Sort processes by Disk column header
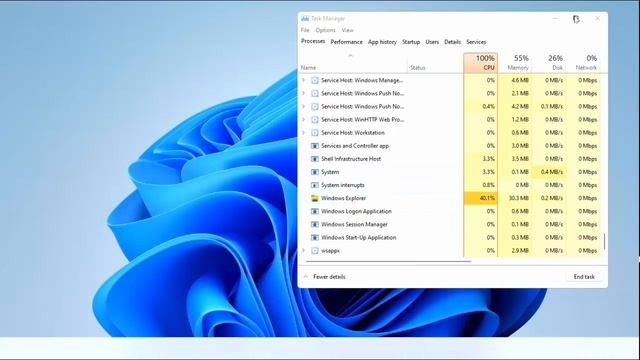The width and height of the screenshot is (640, 360). click(x=549, y=63)
